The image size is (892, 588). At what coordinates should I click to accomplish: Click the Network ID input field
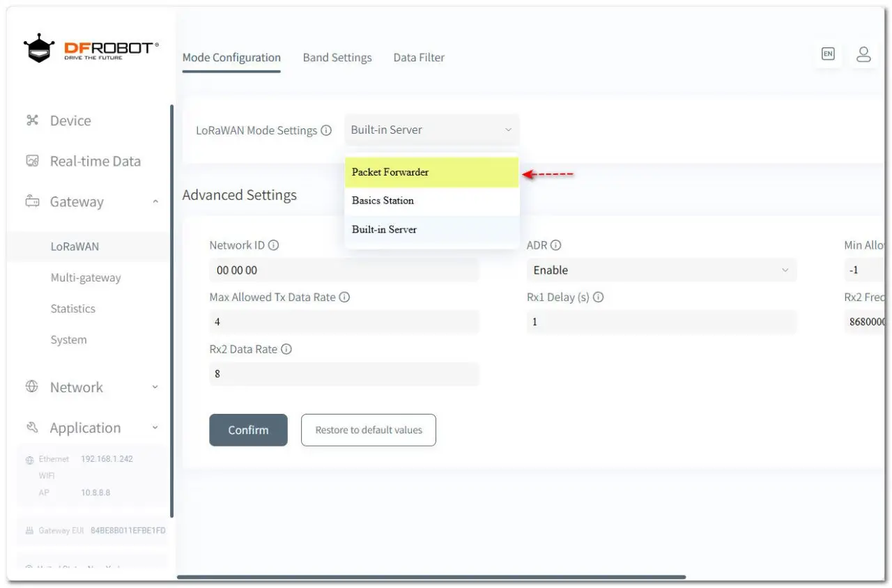(344, 270)
